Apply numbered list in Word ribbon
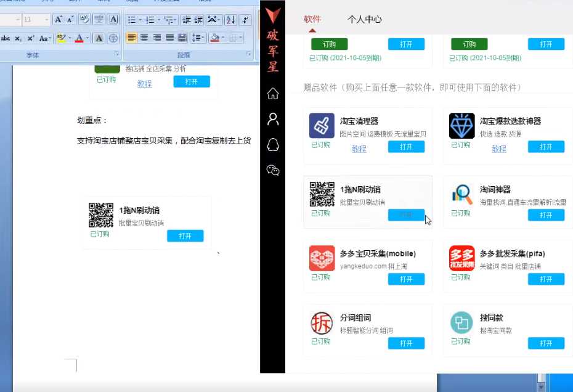The height and width of the screenshot is (392, 573). coord(150,20)
